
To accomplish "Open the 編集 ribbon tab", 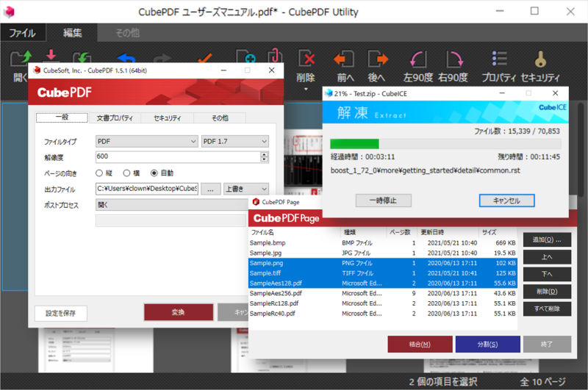I will click(x=72, y=33).
